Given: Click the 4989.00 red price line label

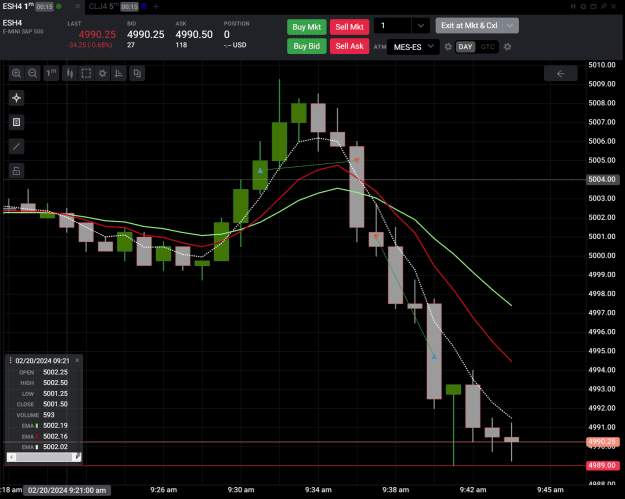Looking at the screenshot, I should pos(602,465).
